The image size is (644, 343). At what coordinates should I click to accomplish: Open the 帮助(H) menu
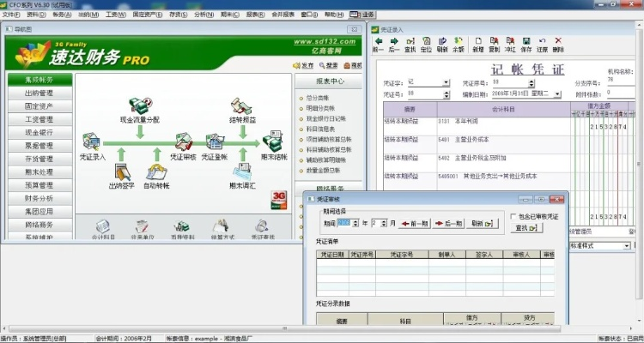334,15
